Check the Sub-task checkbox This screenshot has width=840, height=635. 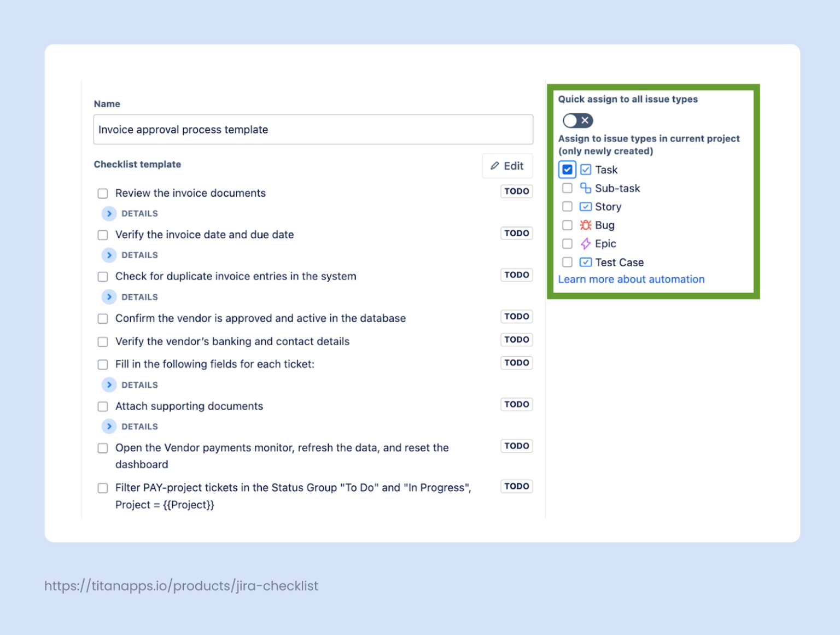point(568,188)
